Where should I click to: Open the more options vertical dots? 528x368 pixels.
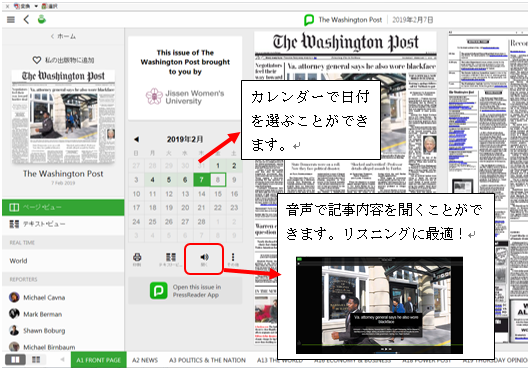233,258
